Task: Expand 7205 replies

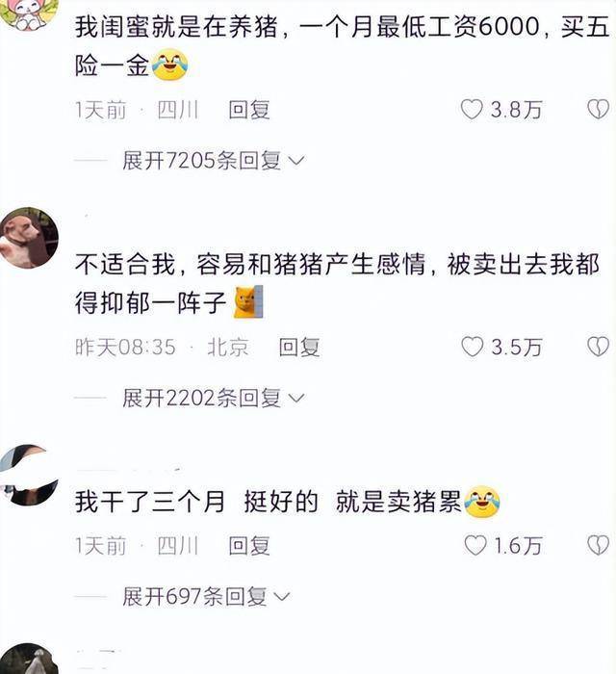Action: (x=213, y=161)
